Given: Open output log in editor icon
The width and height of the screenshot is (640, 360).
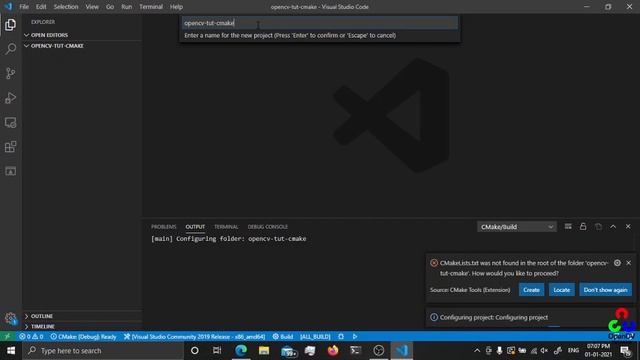Looking at the screenshot, I should click(x=598, y=227).
